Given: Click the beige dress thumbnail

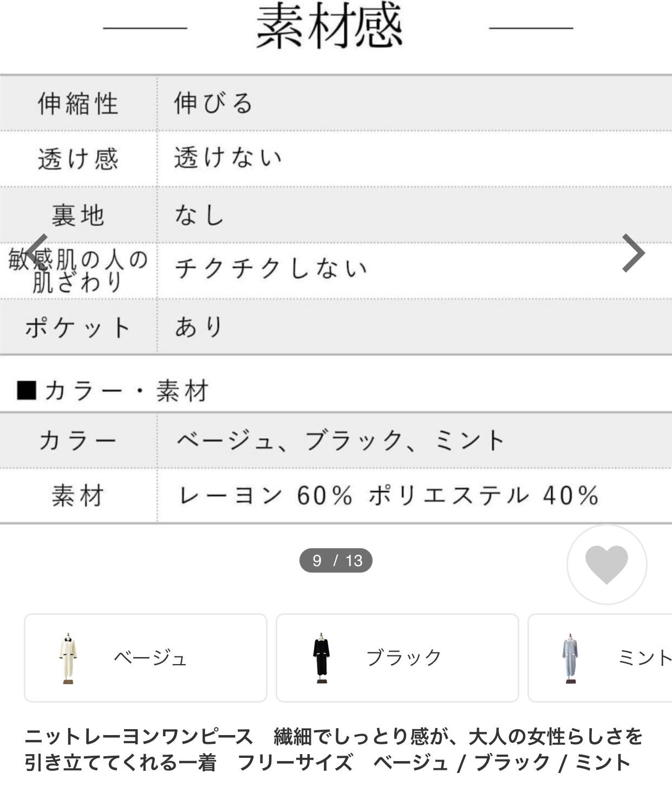Looking at the screenshot, I should pyautogui.click(x=68, y=658).
